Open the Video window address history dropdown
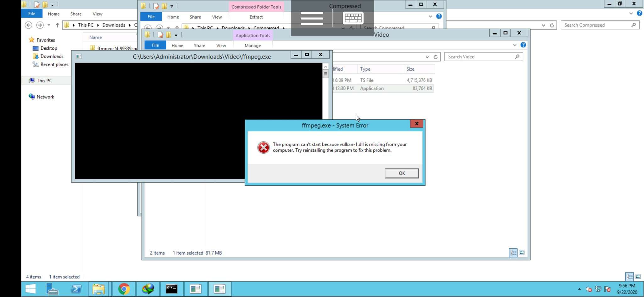644x297 pixels. tap(427, 57)
